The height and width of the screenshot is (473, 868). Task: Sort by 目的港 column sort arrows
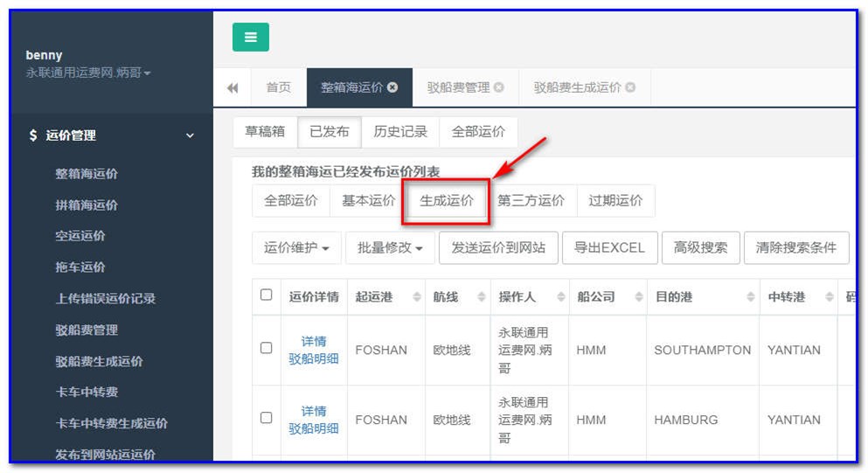[751, 297]
